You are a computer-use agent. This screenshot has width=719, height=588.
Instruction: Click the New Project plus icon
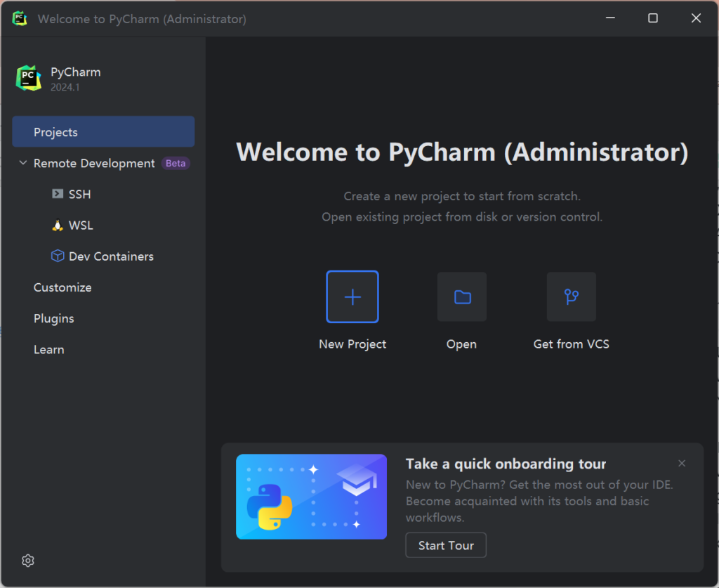pos(352,296)
